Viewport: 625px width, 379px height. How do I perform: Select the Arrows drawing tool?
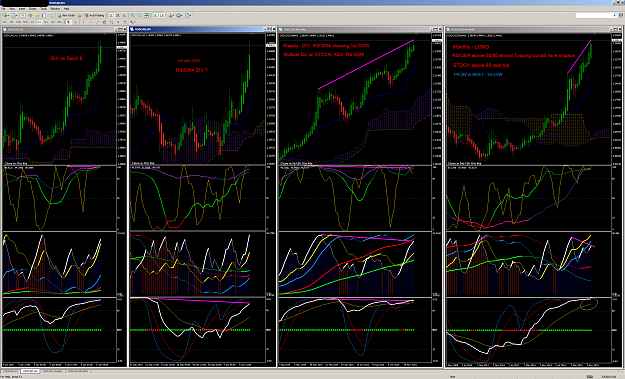point(132,22)
